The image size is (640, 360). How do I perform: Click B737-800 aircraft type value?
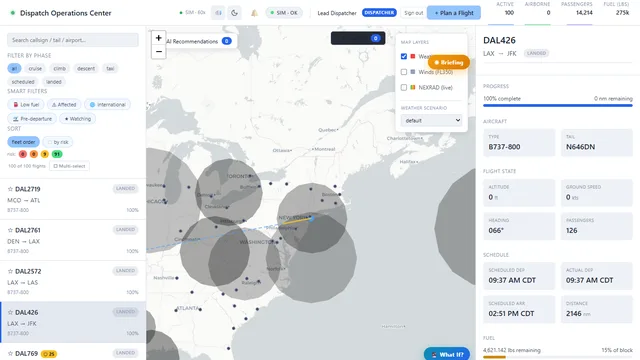click(504, 147)
